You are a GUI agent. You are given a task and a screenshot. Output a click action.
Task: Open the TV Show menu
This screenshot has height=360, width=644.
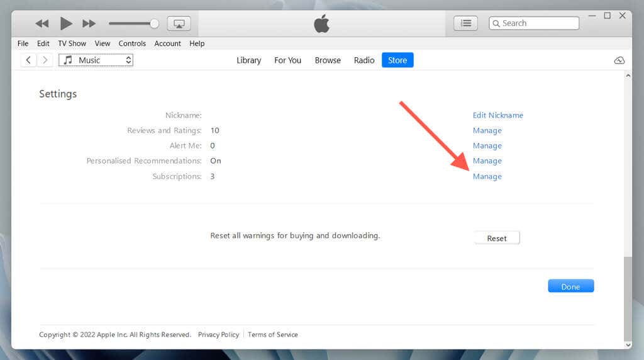click(72, 43)
